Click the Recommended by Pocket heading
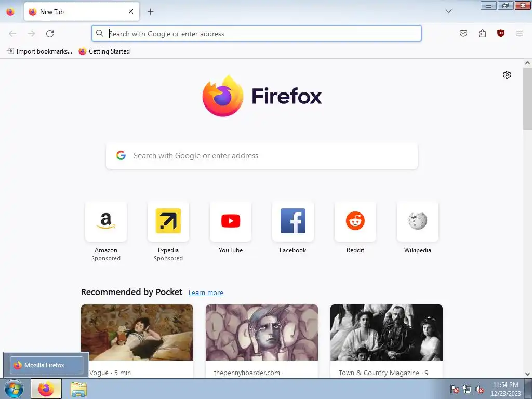This screenshot has height=399, width=532. click(x=131, y=292)
